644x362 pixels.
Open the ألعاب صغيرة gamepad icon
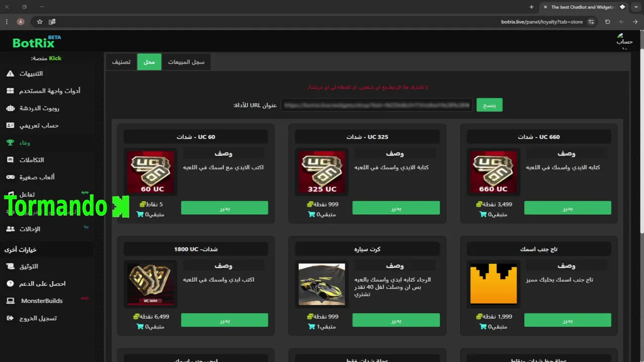(x=10, y=177)
